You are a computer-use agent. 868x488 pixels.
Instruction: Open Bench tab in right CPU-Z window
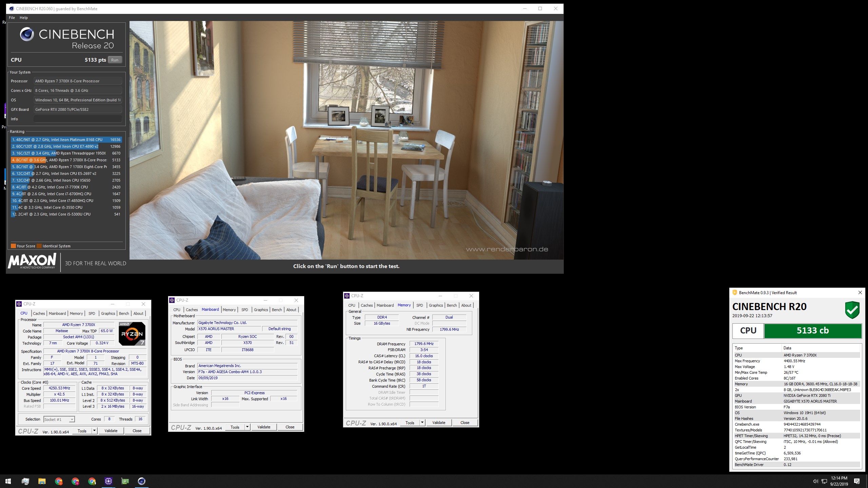click(452, 305)
